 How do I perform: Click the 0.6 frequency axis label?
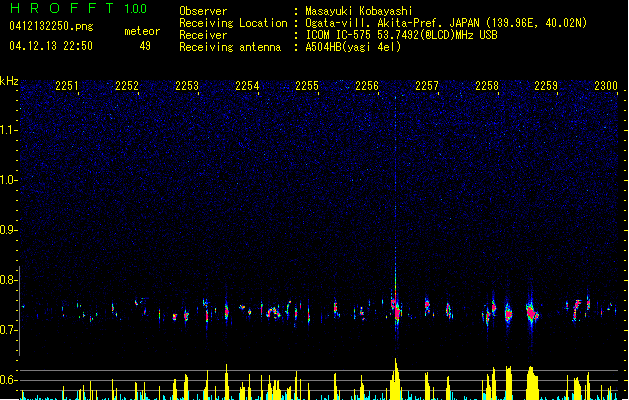[8, 380]
